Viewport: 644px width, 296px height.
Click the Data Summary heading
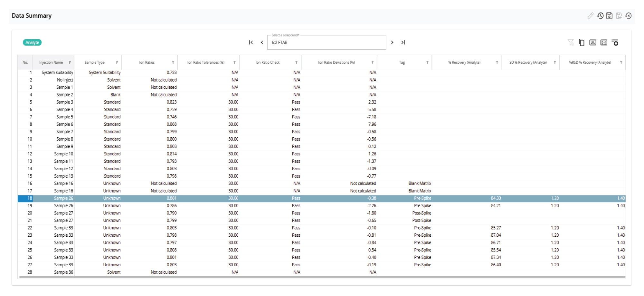[x=32, y=15]
